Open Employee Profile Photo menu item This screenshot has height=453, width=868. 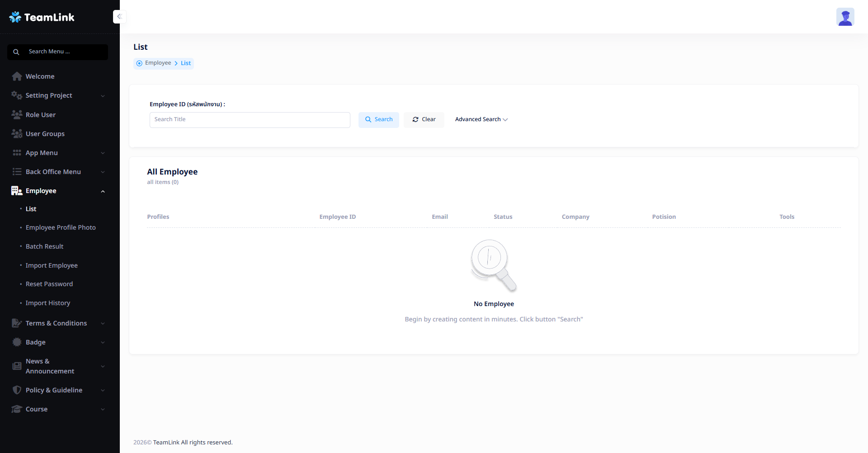point(61,227)
